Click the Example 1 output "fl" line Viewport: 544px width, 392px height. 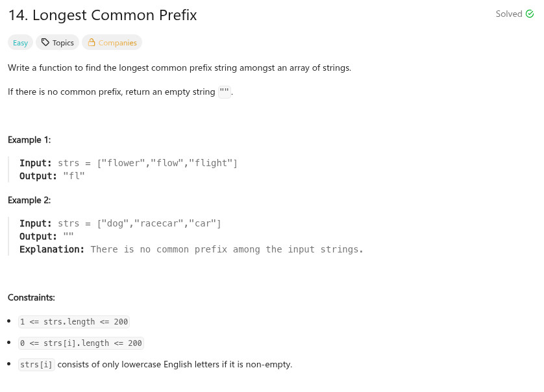tap(53, 176)
